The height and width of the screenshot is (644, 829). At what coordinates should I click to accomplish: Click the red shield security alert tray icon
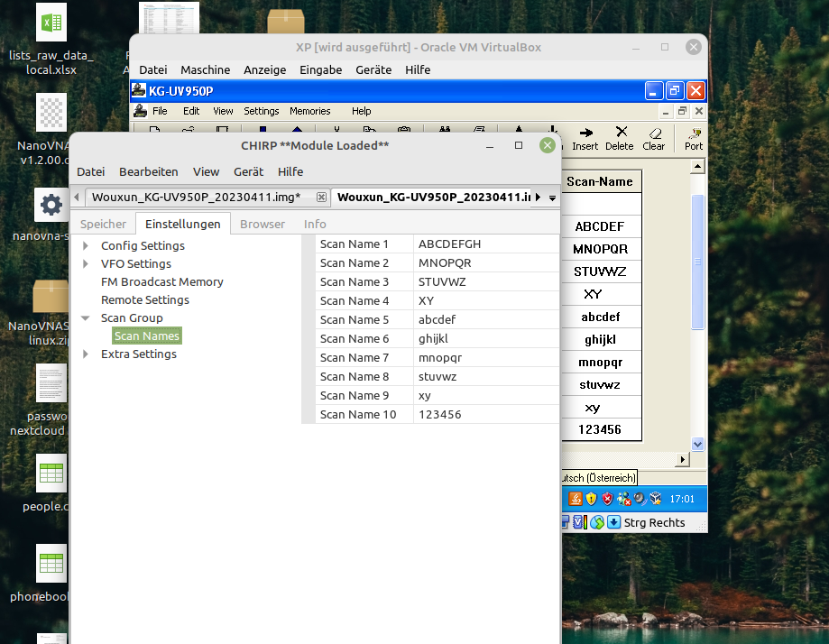click(x=607, y=499)
